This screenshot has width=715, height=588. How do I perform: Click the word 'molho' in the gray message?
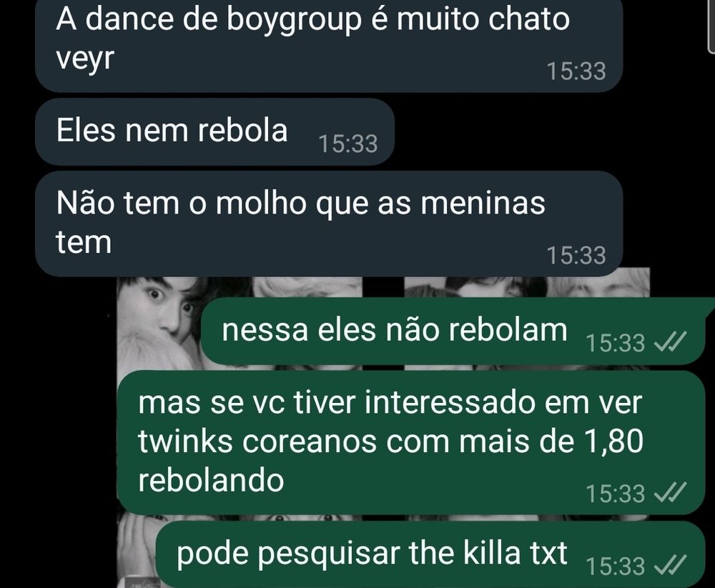[x=261, y=203]
